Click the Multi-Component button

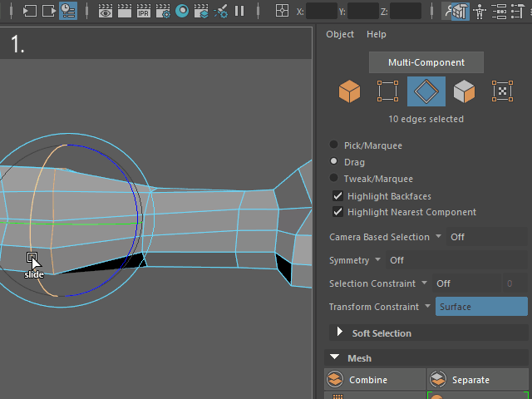pyautogui.click(x=426, y=63)
